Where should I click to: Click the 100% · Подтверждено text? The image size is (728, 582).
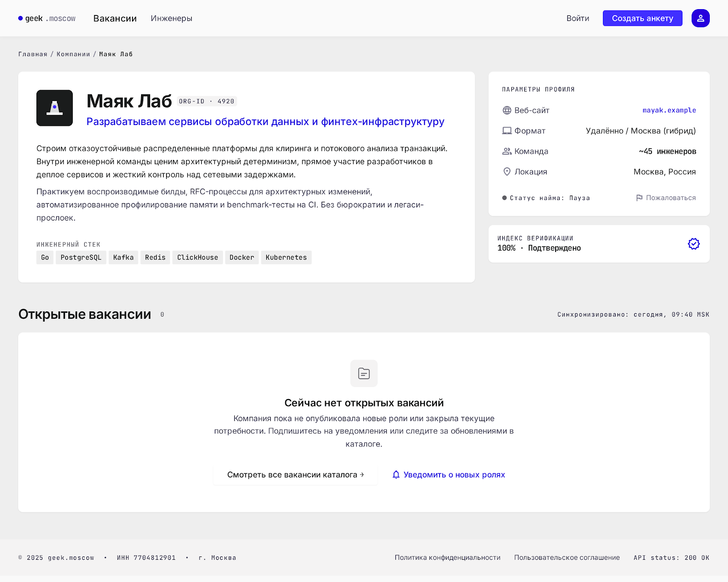(x=539, y=248)
